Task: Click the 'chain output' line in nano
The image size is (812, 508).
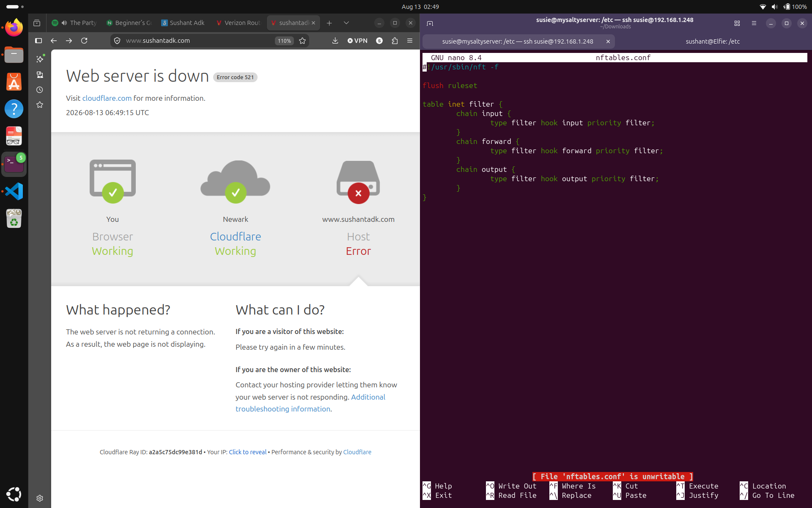Action: pos(486,169)
